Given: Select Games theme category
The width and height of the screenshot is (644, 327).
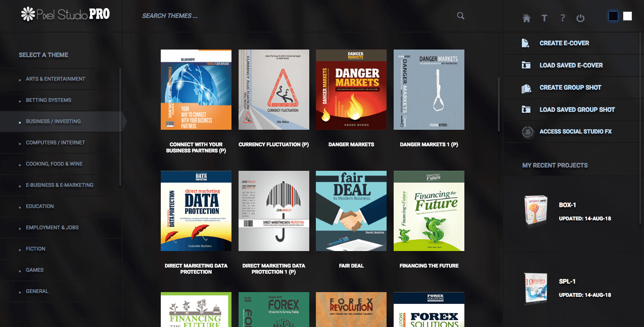Looking at the screenshot, I should click(34, 270).
